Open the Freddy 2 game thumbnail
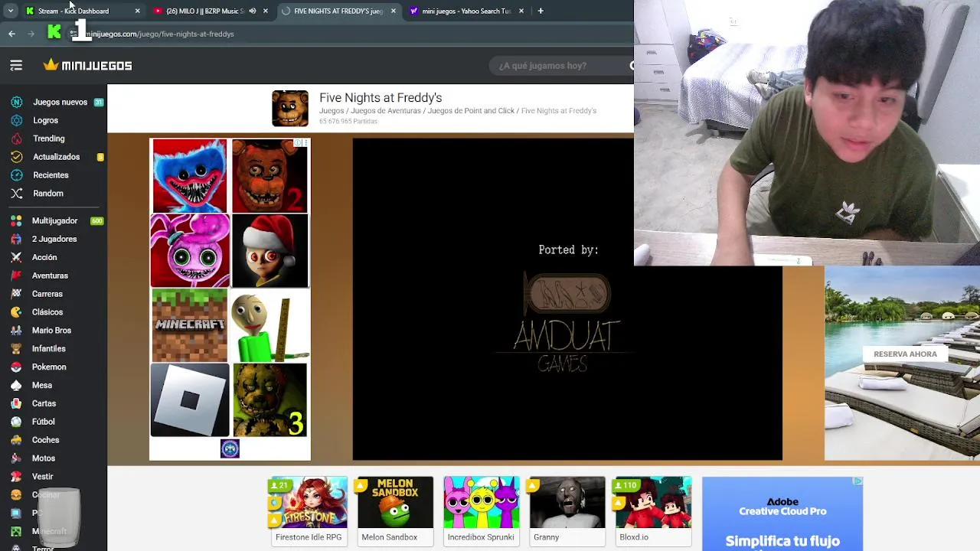Image resolution: width=980 pixels, height=551 pixels. tap(269, 176)
